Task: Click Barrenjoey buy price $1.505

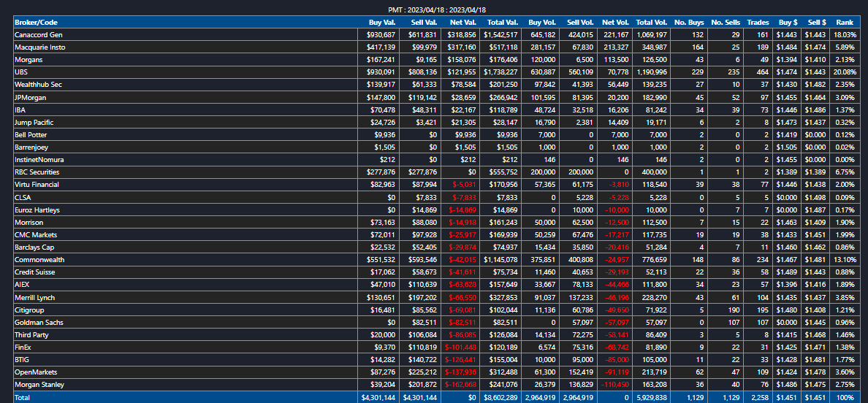Action: (x=788, y=147)
